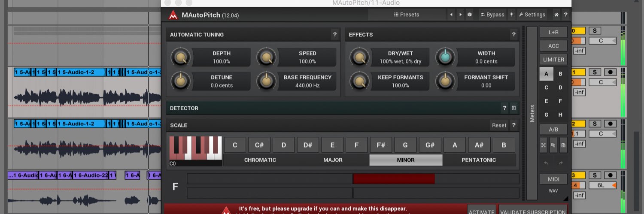This screenshot has height=214, width=644.
Task: Open Detector section help question mark
Action: click(x=505, y=108)
